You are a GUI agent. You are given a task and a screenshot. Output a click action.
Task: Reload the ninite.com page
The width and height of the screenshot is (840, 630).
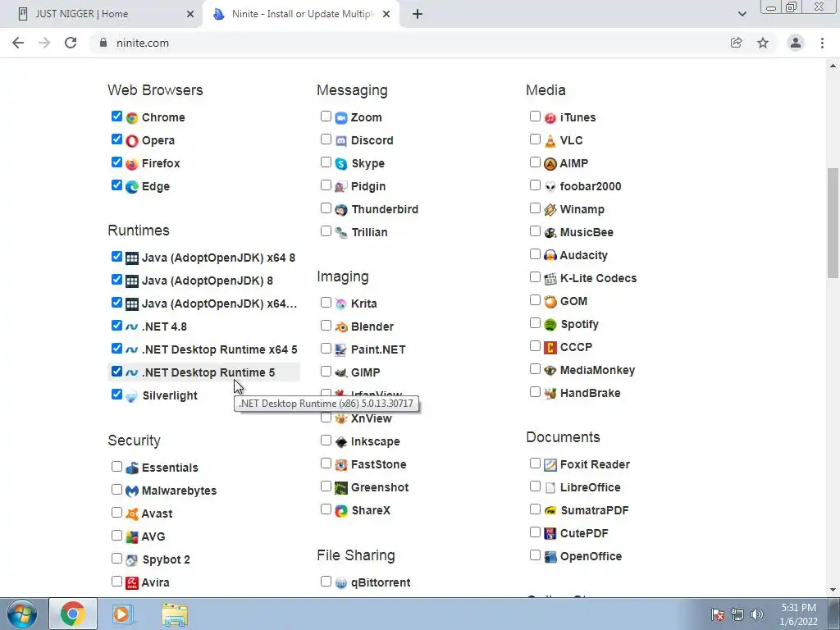point(71,43)
